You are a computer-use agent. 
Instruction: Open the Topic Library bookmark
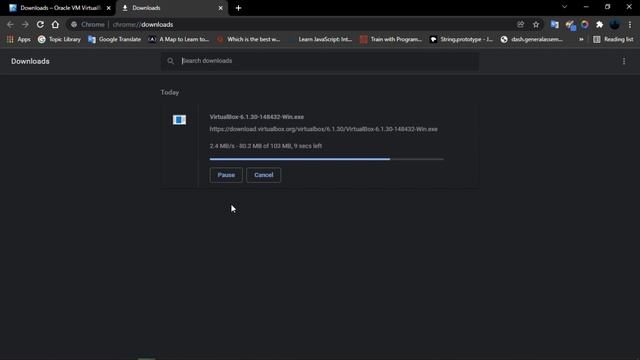[x=60, y=39]
